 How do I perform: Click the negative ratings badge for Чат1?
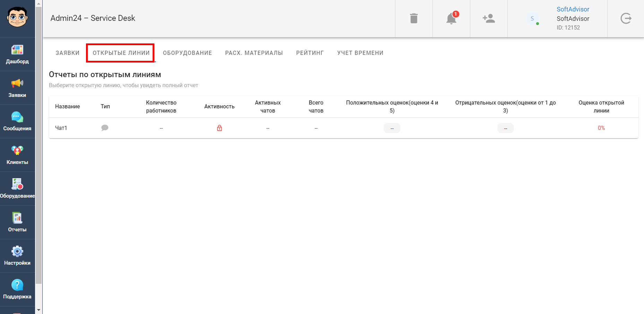pos(506,128)
